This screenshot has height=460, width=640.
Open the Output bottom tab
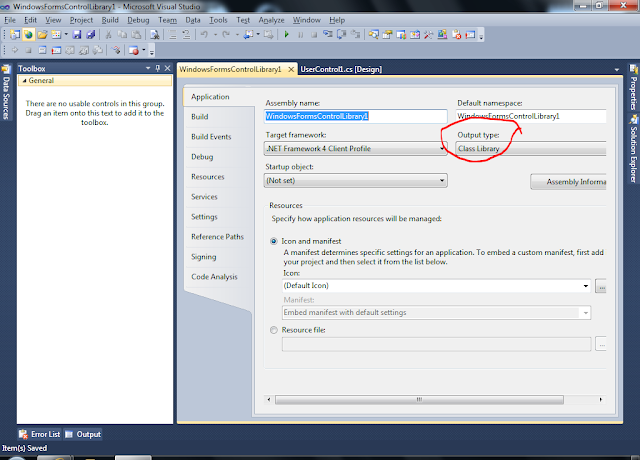[x=83, y=434]
